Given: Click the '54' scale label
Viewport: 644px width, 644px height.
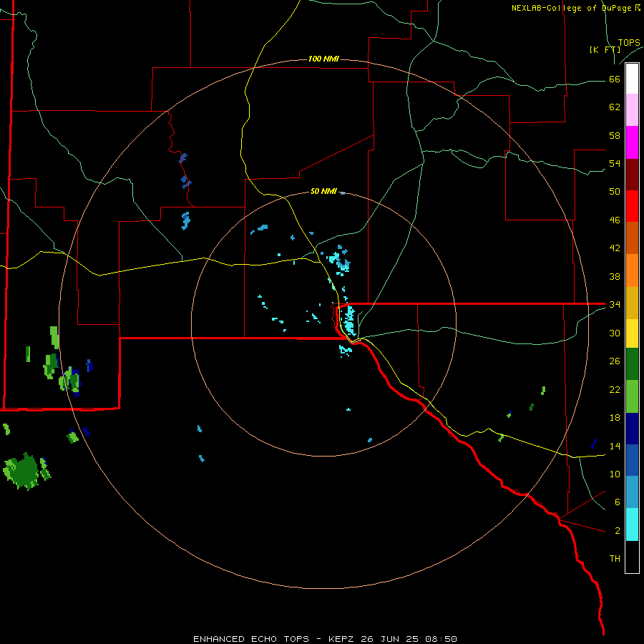Looking at the screenshot, I should [x=615, y=163].
